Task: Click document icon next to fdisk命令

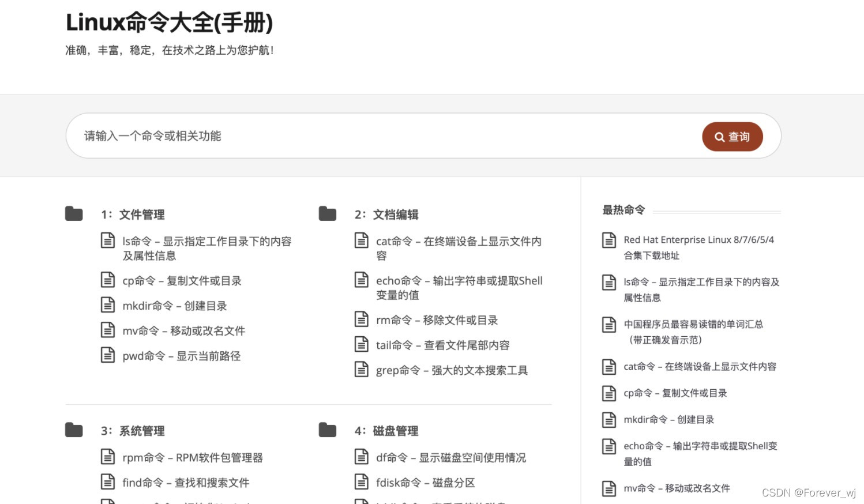Action: [362, 482]
